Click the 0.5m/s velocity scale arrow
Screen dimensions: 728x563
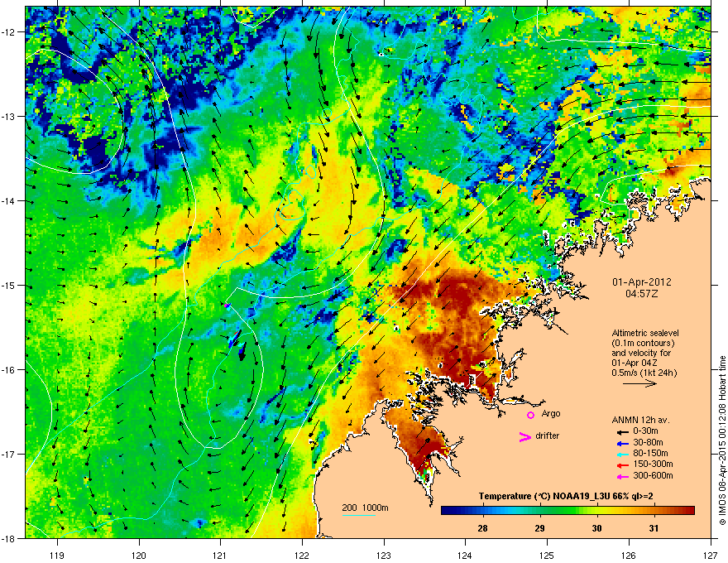click(x=639, y=383)
